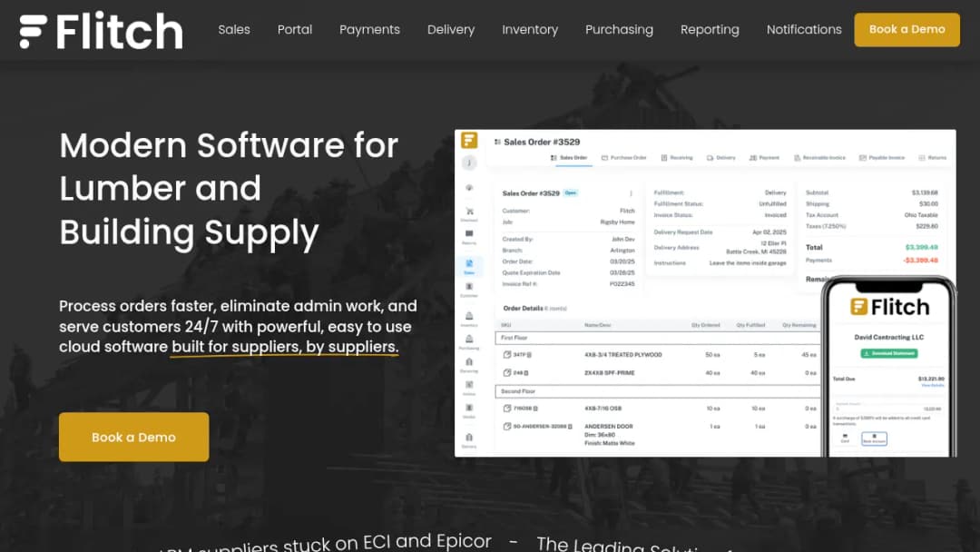This screenshot has width=980, height=552.
Task: Open the Receiving tab
Action: tap(677, 158)
